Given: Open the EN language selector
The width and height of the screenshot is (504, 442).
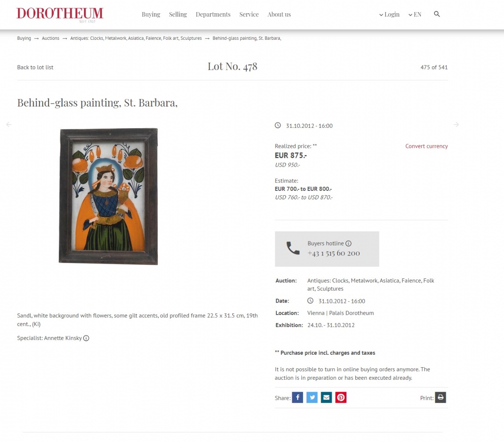Looking at the screenshot, I should (x=415, y=14).
